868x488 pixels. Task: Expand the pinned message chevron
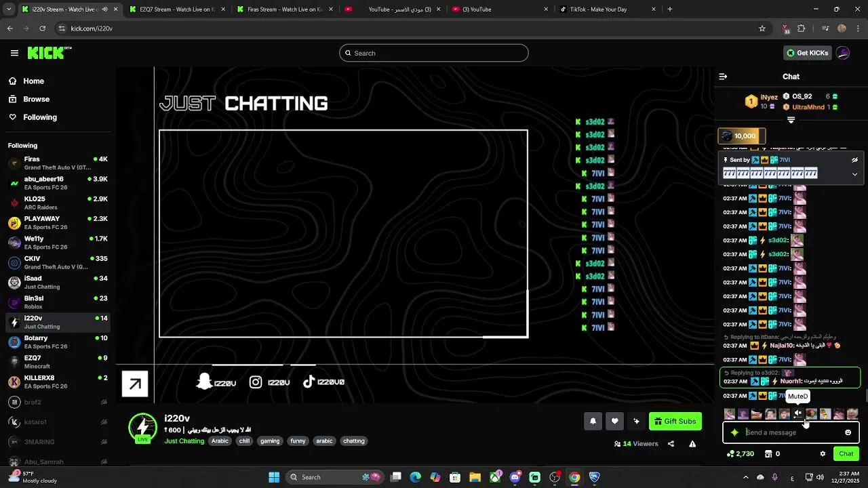[854, 174]
